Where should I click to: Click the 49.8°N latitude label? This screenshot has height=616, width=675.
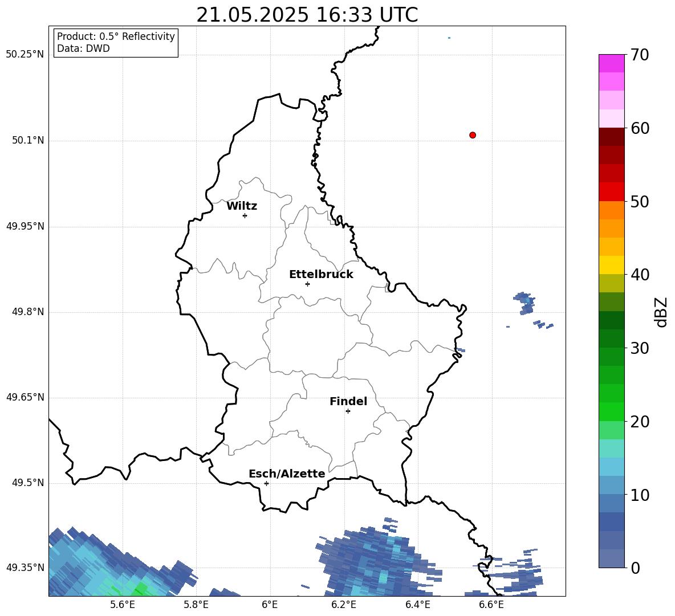tap(28, 312)
